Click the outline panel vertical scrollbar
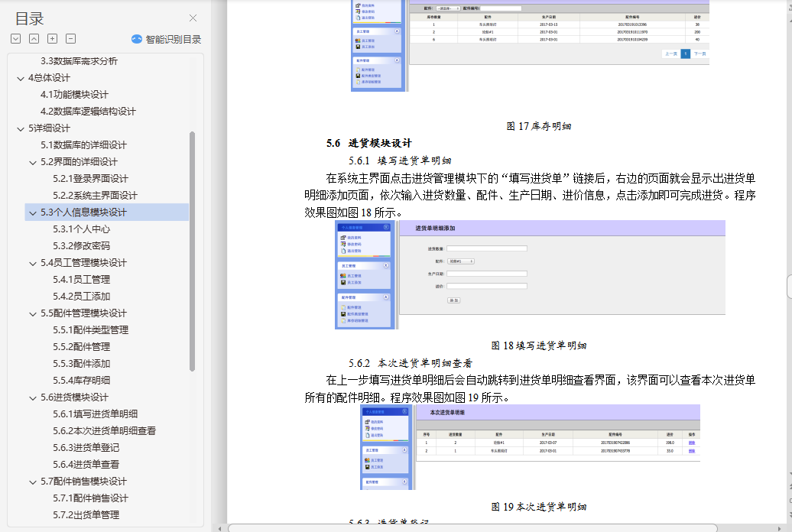 click(x=192, y=251)
